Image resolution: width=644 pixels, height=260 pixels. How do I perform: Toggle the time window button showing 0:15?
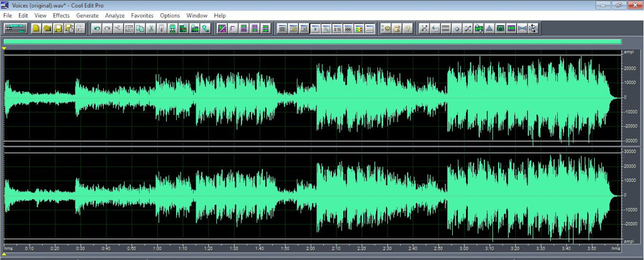click(337, 28)
